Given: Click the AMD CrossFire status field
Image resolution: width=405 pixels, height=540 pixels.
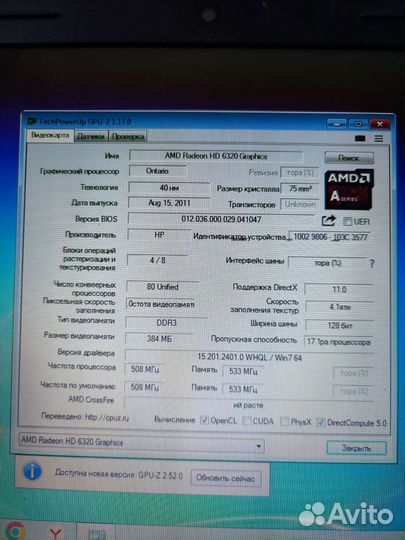Looking at the screenshot, I should pos(249,405).
